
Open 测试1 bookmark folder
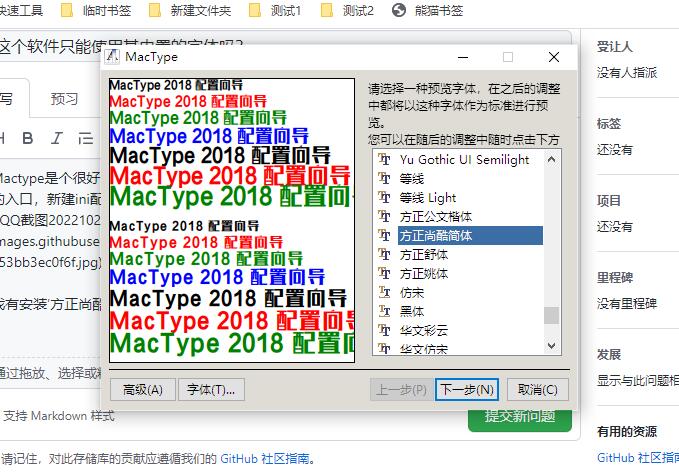(275, 10)
